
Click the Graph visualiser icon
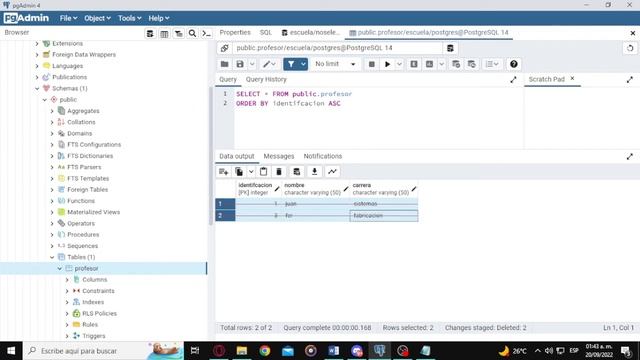click(x=332, y=172)
